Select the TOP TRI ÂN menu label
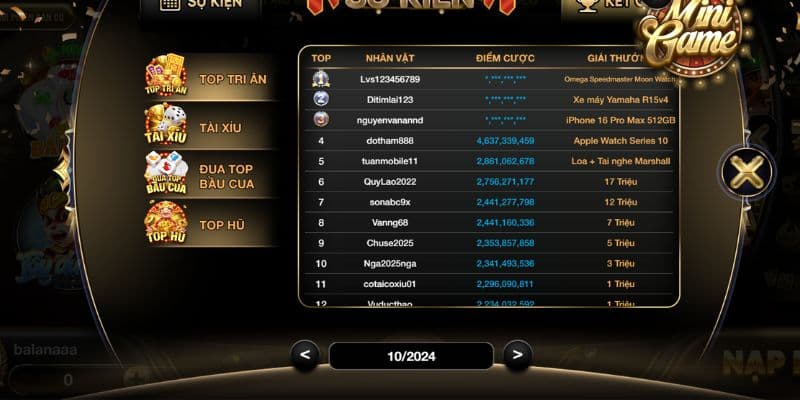Image resolution: width=800 pixels, height=400 pixels. click(233, 80)
